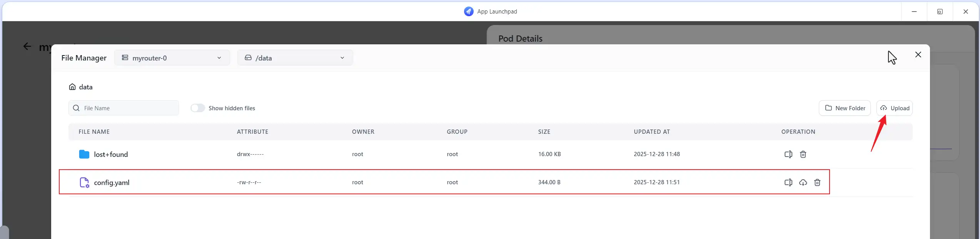The height and width of the screenshot is (239, 980).
Task: Go back using the left arrow
Action: click(27, 47)
